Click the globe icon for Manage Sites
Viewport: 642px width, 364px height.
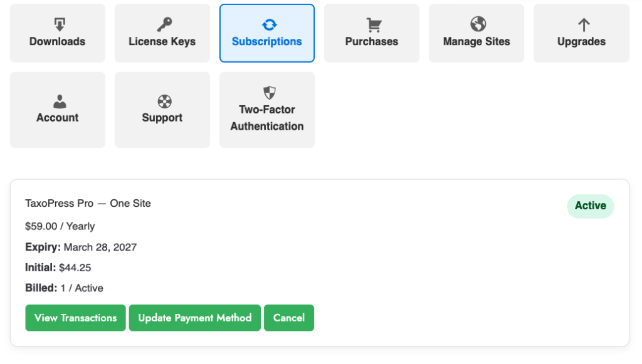476,24
